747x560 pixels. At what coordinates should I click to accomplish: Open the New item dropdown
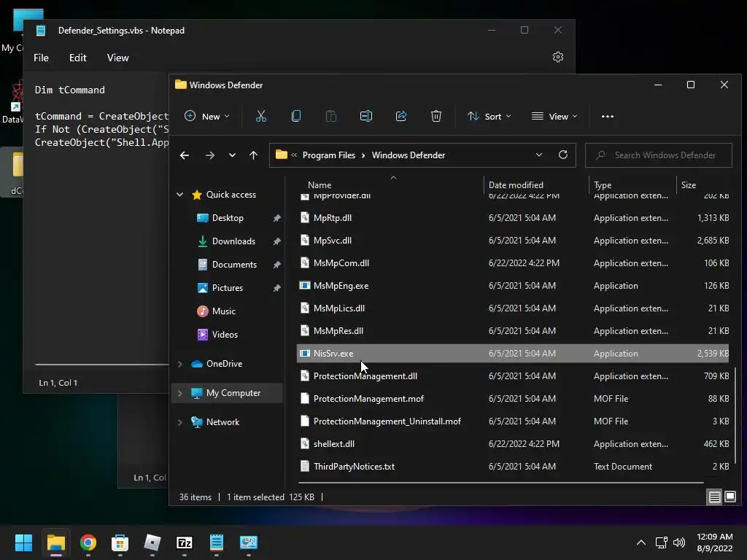pyautogui.click(x=206, y=116)
